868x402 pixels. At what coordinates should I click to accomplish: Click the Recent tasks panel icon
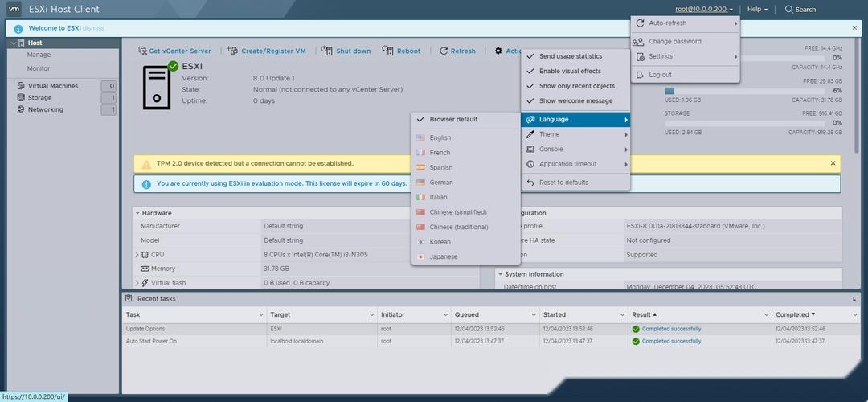pyautogui.click(x=129, y=298)
